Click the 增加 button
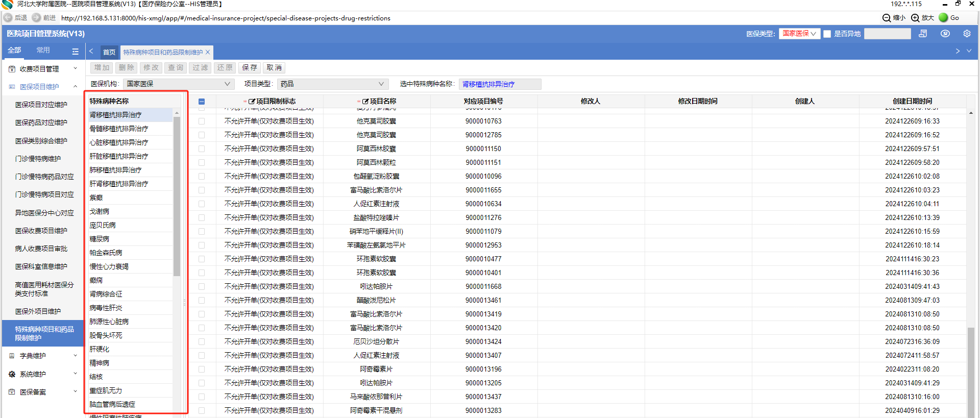This screenshot has height=418, width=980. coord(102,67)
